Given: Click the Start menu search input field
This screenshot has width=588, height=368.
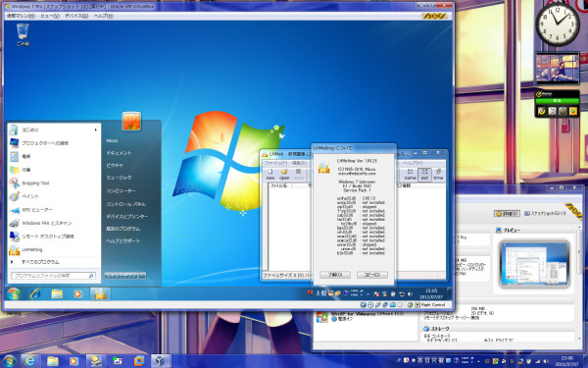Looking at the screenshot, I should click(x=53, y=276).
